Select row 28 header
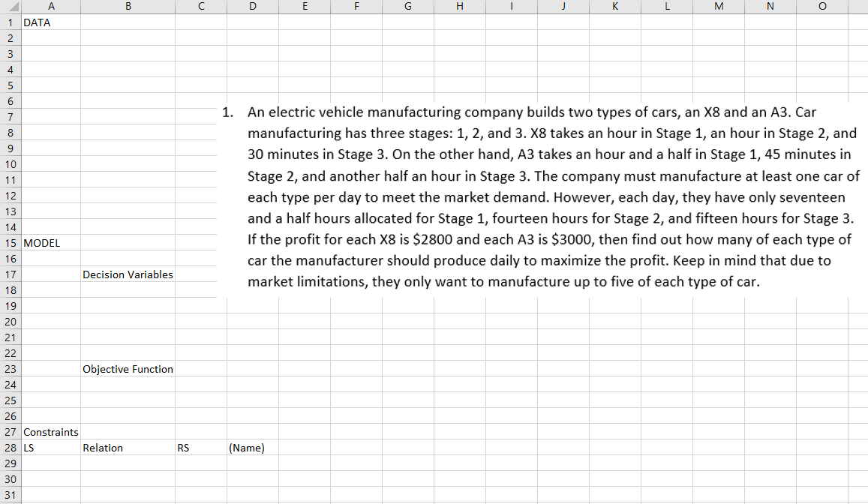Image resolution: width=868 pixels, height=504 pixels. [x=10, y=448]
